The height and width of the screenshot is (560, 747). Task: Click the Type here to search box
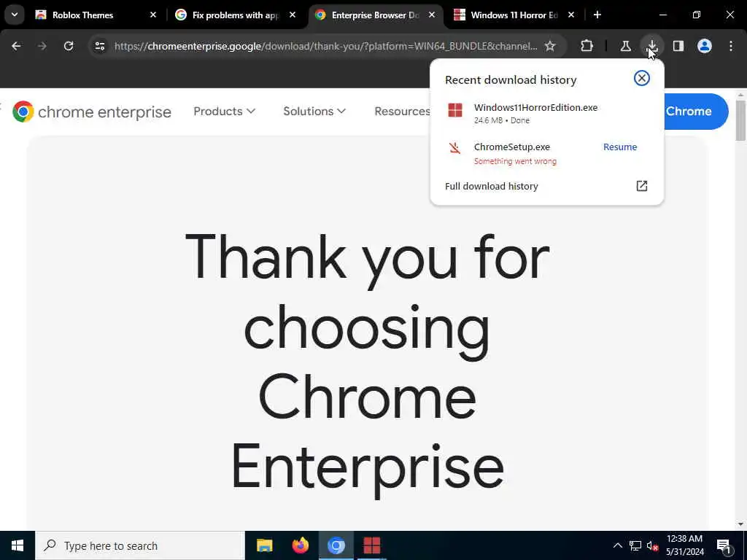140,545
